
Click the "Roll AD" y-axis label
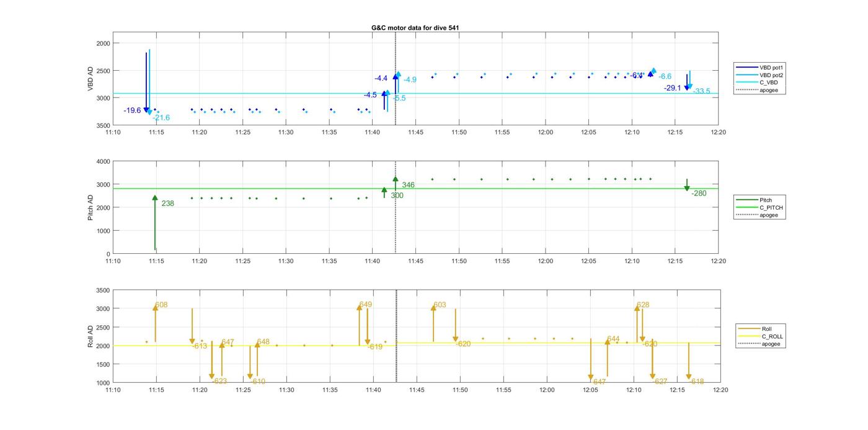click(91, 336)
